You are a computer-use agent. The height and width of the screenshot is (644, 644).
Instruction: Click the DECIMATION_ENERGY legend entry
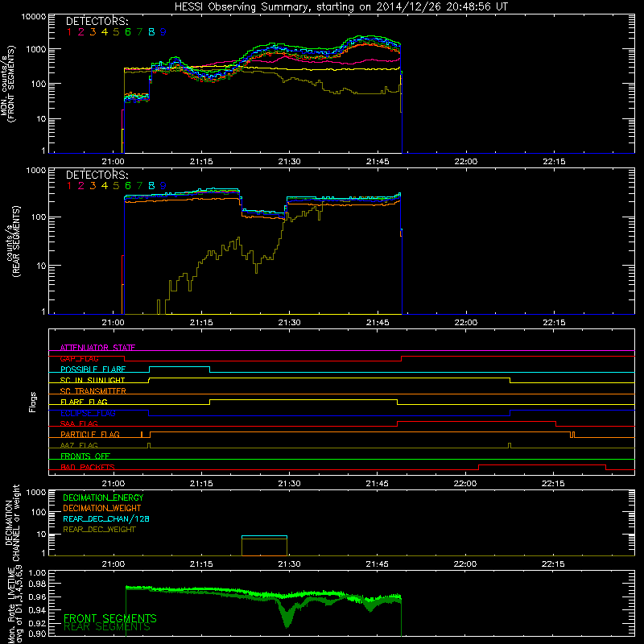click(103, 497)
